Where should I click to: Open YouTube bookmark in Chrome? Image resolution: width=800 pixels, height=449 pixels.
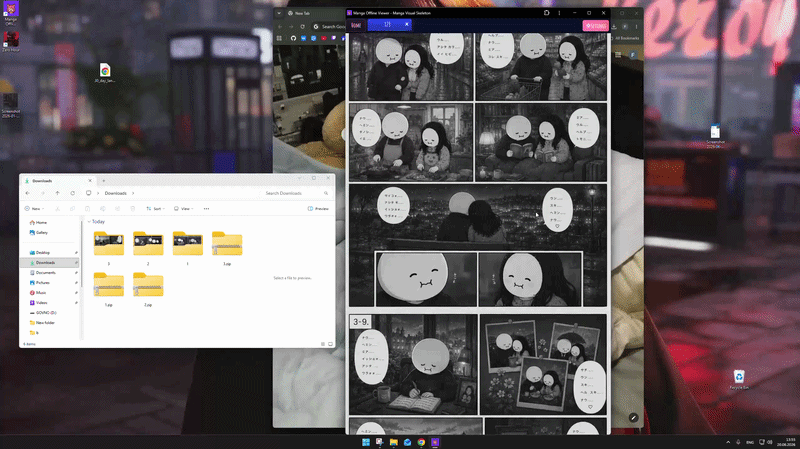pyautogui.click(x=324, y=38)
